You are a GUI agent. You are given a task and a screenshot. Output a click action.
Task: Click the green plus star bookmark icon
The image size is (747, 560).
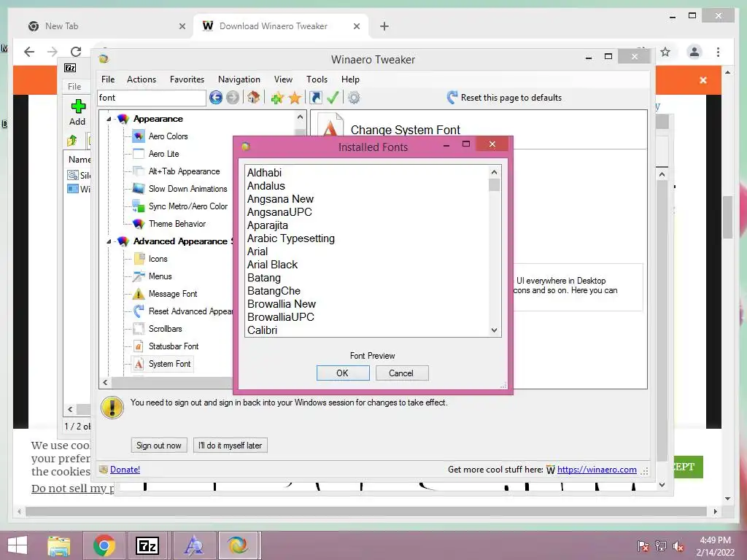[x=276, y=98]
